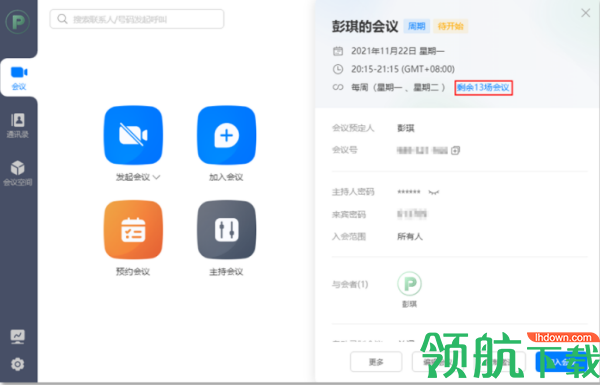Click the 加入会议 join icon
The height and width of the screenshot is (385, 600).
point(227,135)
